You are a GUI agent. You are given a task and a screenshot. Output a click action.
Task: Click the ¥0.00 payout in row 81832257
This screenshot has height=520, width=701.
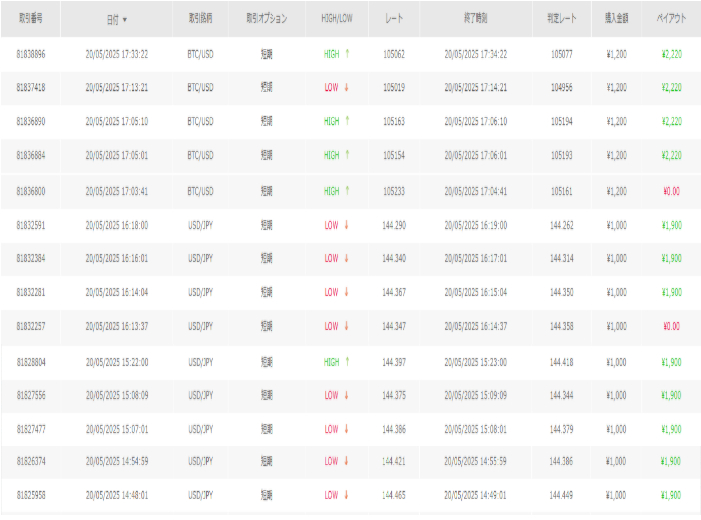(671, 326)
